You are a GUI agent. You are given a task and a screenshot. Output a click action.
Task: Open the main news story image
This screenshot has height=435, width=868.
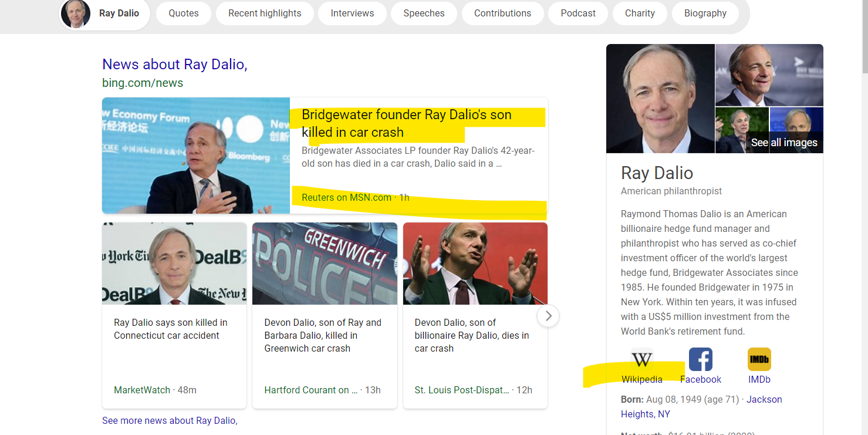(x=196, y=156)
